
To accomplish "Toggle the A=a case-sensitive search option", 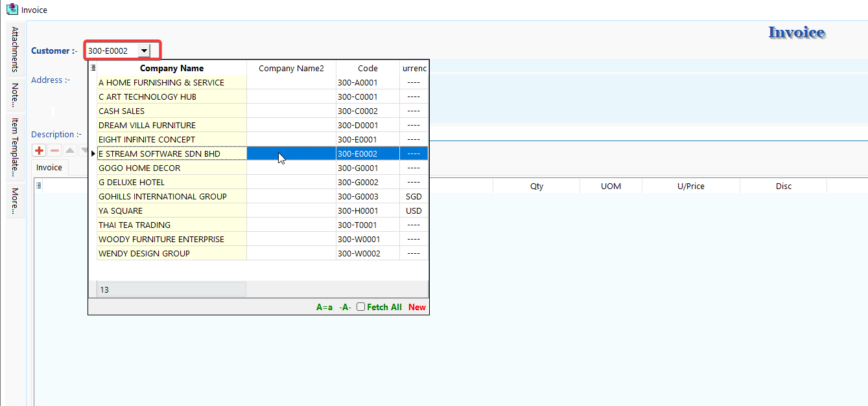I will pyautogui.click(x=324, y=308).
